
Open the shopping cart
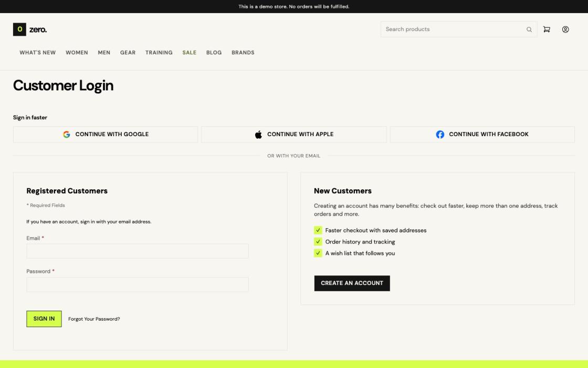click(x=547, y=29)
